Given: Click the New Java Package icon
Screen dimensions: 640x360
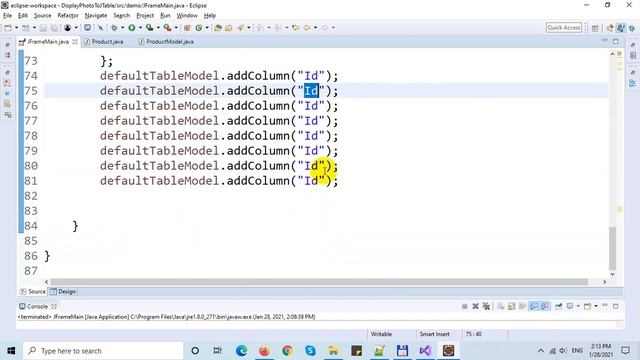Looking at the screenshot, I should (x=187, y=28).
